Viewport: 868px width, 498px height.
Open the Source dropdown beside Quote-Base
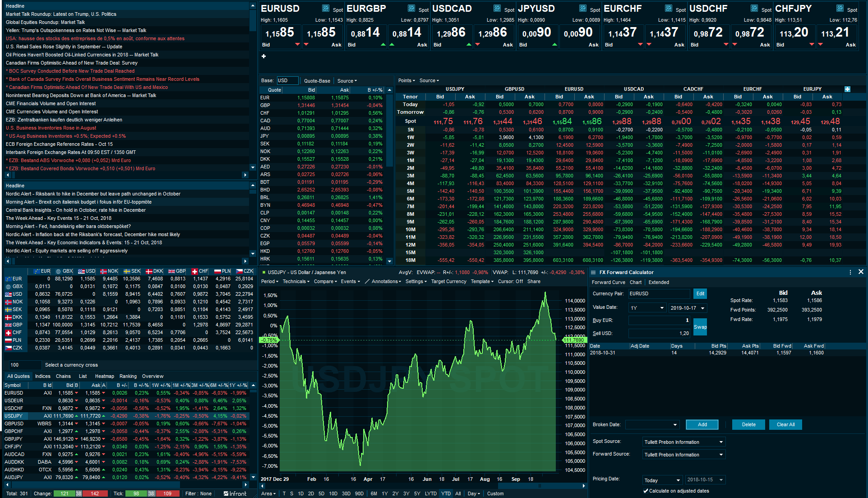click(x=347, y=81)
